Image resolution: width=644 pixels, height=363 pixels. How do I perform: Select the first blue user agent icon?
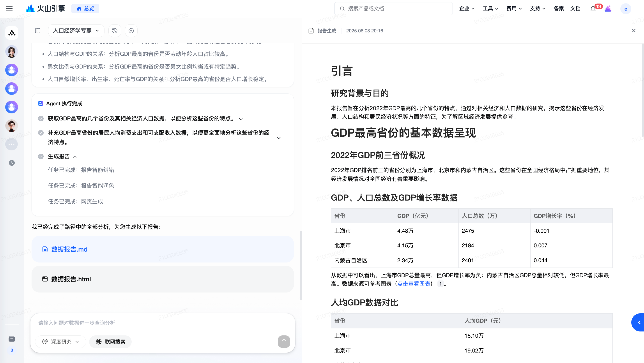[12, 70]
